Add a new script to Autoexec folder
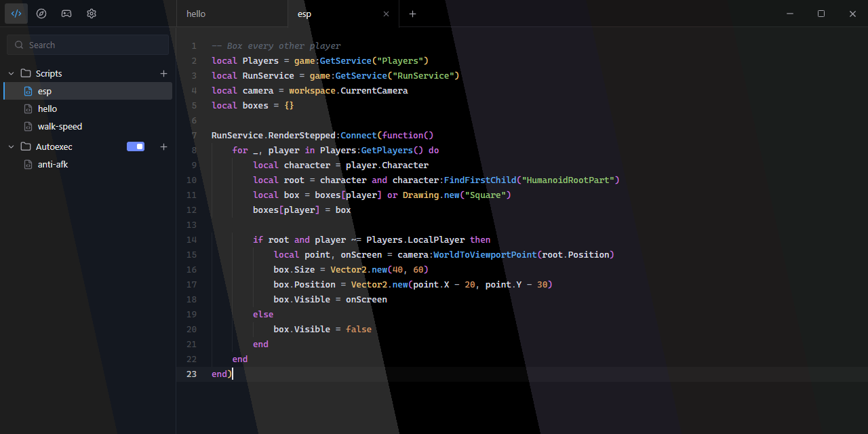The height and width of the screenshot is (434, 868). [163, 146]
